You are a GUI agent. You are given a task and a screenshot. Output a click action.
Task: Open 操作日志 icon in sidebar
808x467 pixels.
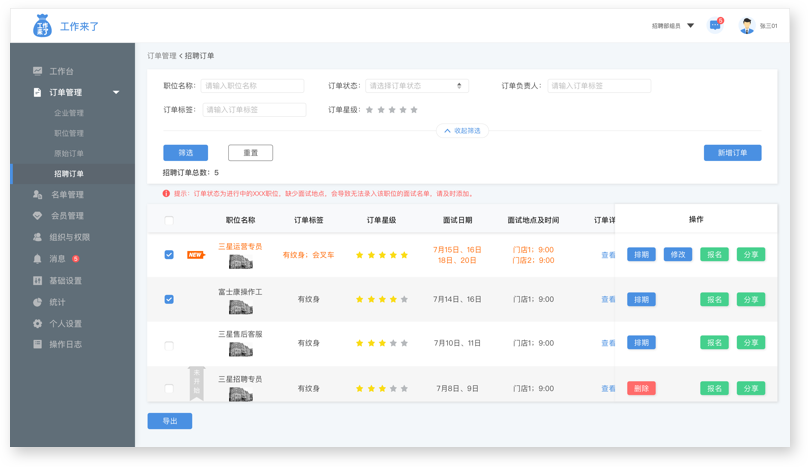pos(38,344)
